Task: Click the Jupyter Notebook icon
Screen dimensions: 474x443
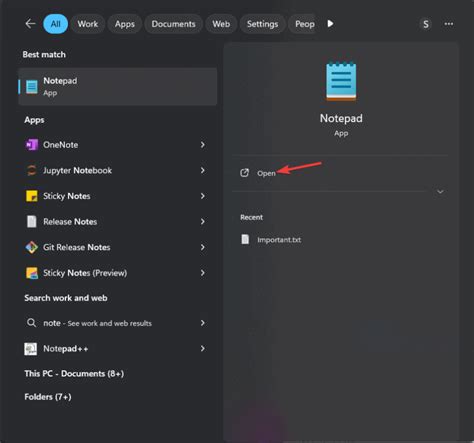Action: [x=32, y=170]
